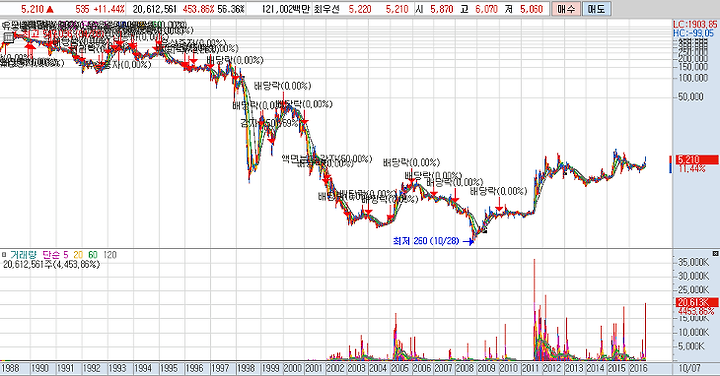Close the volume panel with its X icon

coord(715,254)
